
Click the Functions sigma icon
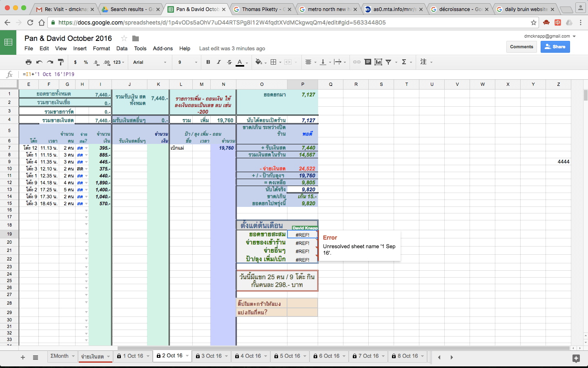pyautogui.click(x=404, y=62)
